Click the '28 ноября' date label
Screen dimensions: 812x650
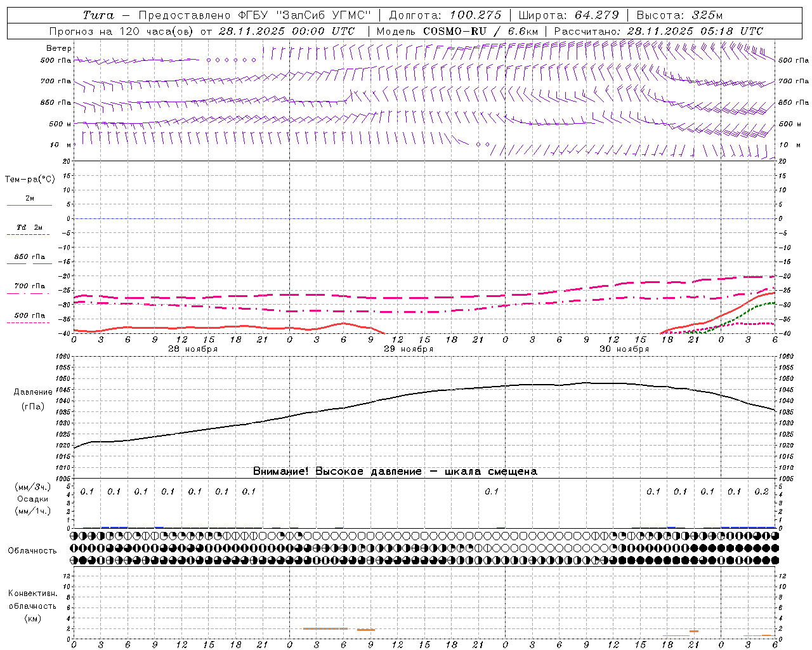(193, 348)
